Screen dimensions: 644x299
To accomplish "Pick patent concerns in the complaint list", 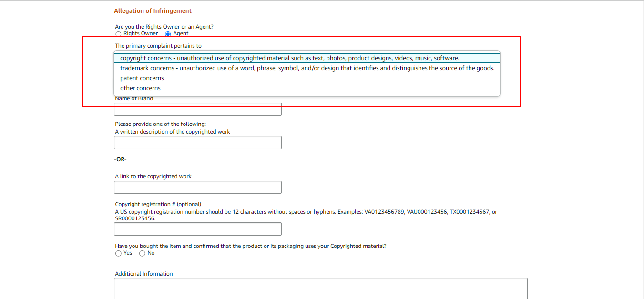I will 142,78.
